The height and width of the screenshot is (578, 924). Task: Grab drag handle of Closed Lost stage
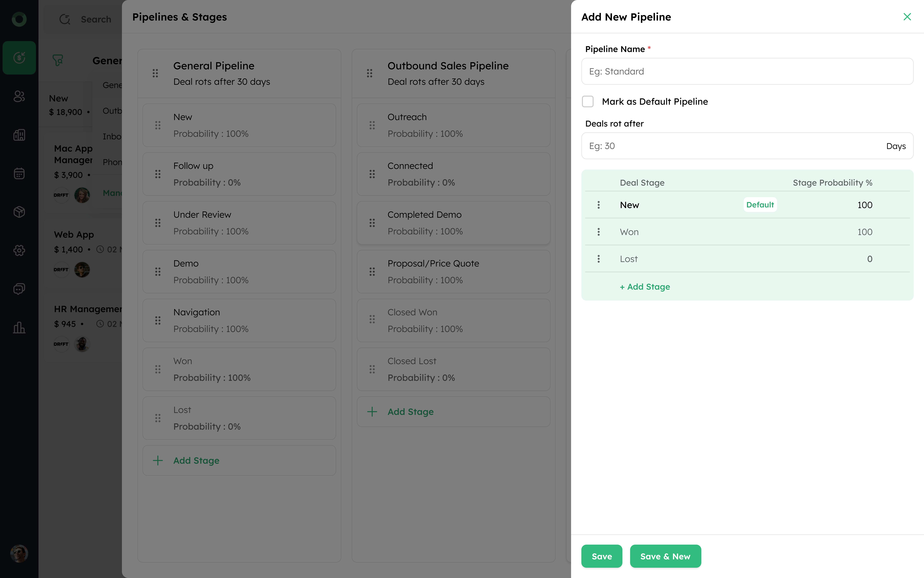coord(372,369)
